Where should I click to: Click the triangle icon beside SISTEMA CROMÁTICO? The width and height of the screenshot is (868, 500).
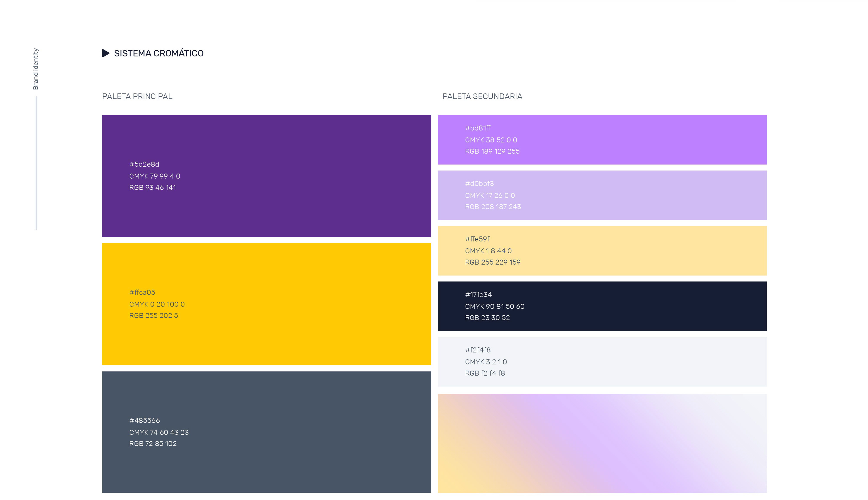(106, 53)
